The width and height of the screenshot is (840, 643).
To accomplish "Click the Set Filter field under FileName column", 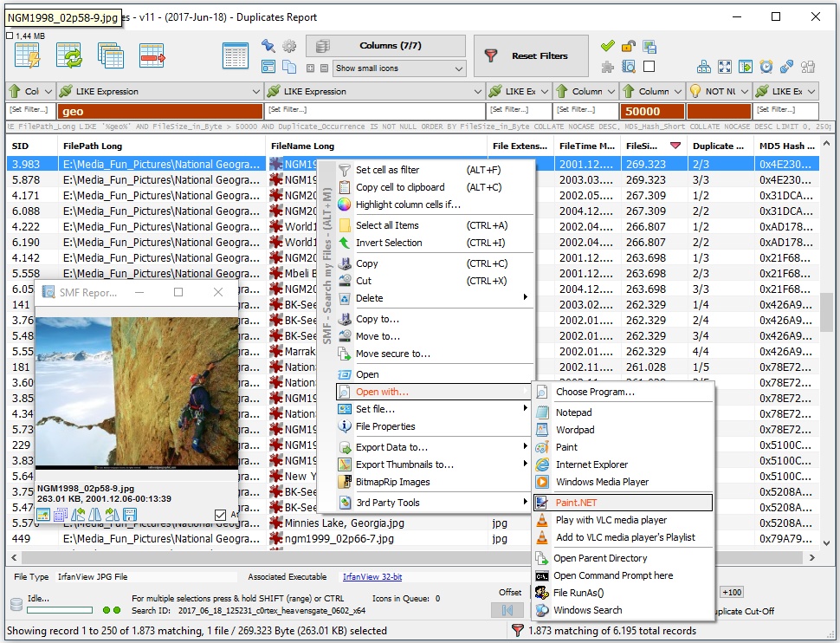I will tap(376, 110).
